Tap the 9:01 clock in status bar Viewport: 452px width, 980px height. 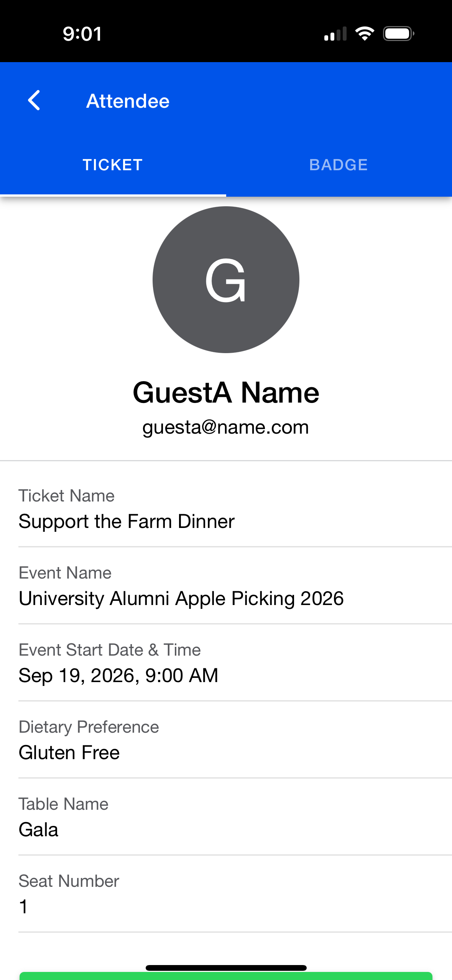coord(82,34)
